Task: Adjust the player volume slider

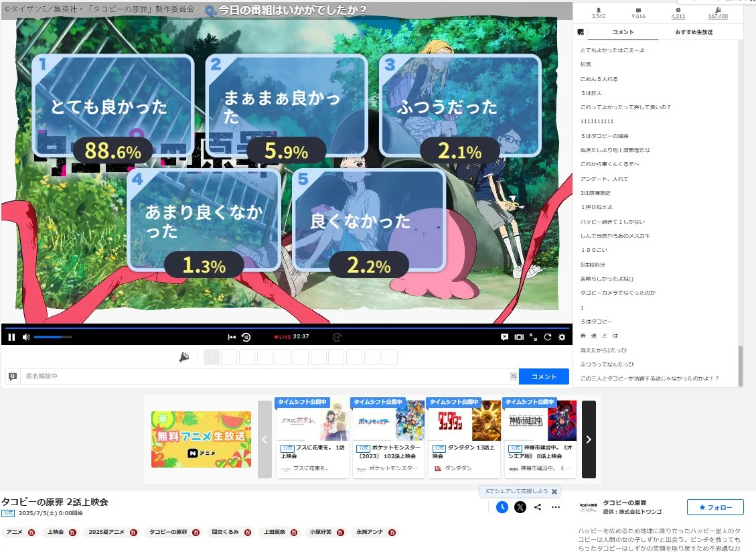Action: (x=52, y=337)
